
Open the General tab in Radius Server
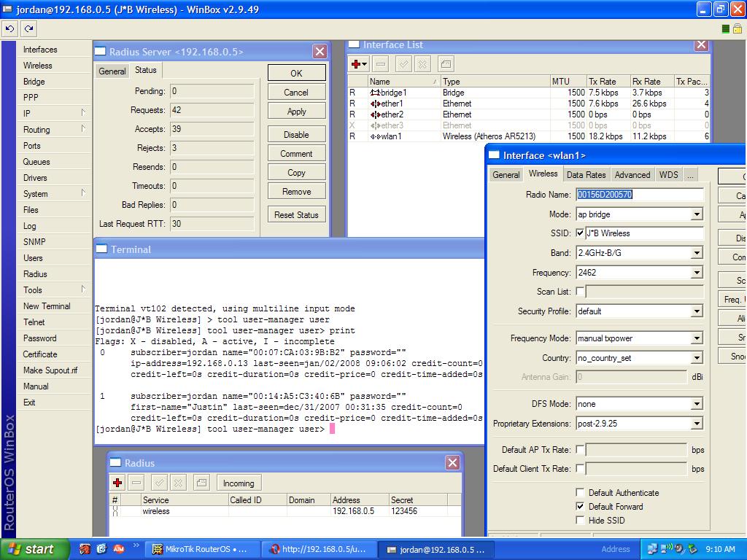click(x=112, y=71)
